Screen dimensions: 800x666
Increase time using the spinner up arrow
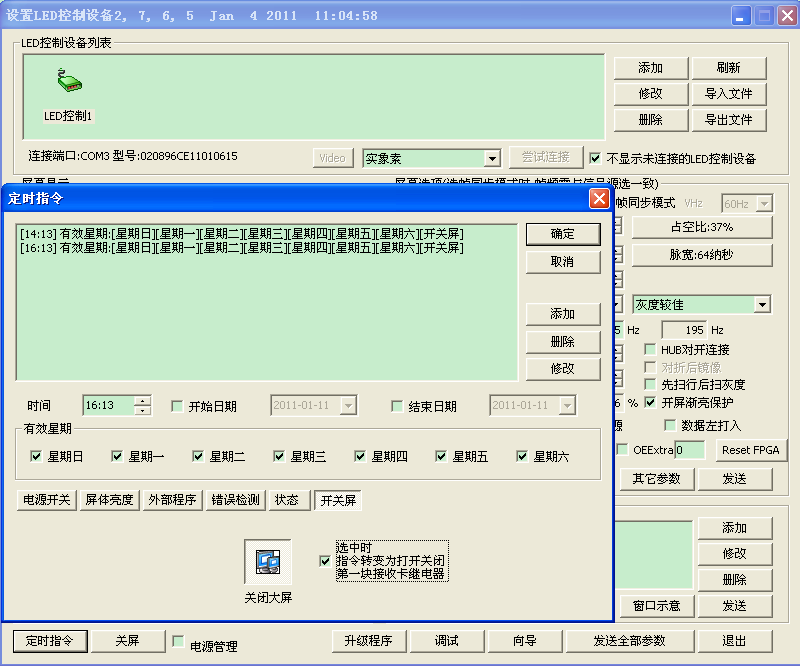click(143, 401)
